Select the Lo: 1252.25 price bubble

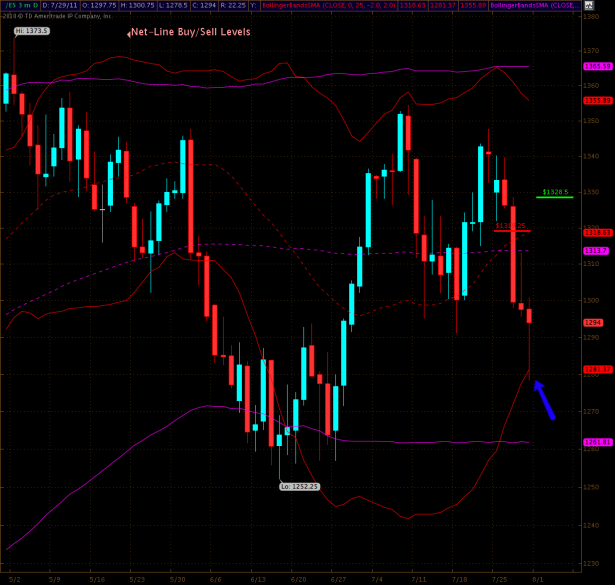(x=299, y=486)
